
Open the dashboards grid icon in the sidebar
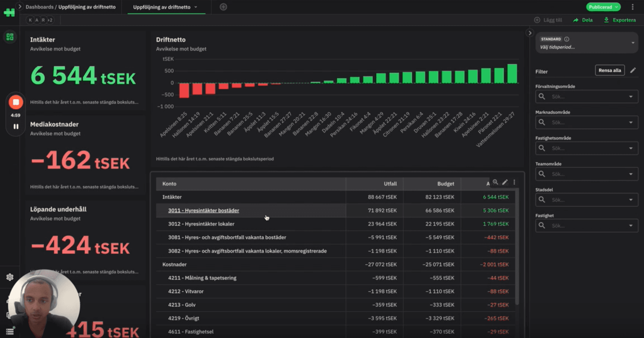pyautogui.click(x=10, y=37)
